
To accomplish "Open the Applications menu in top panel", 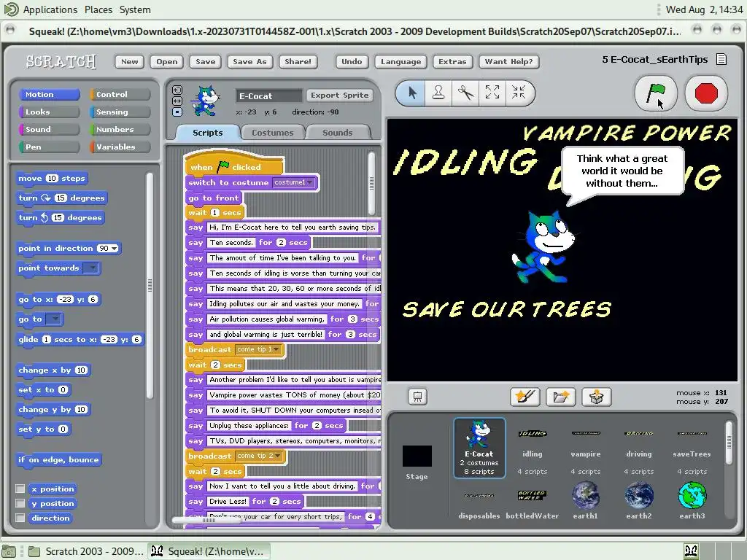I will coord(50,9).
